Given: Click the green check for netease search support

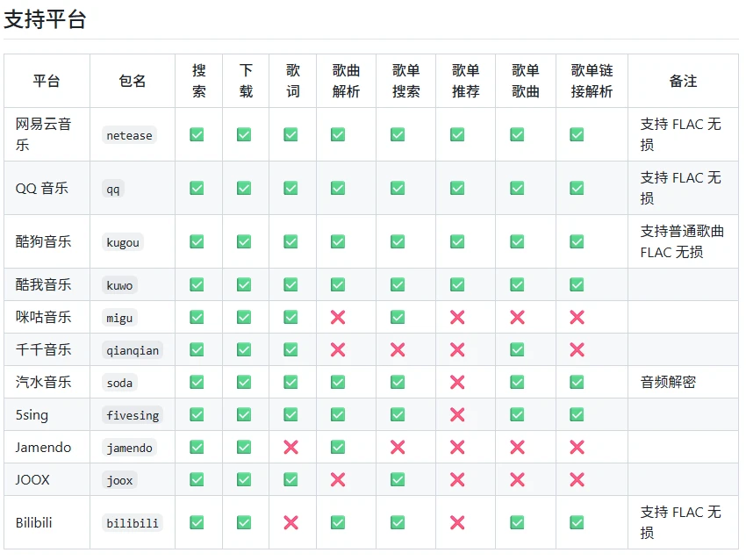Looking at the screenshot, I should point(197,134).
